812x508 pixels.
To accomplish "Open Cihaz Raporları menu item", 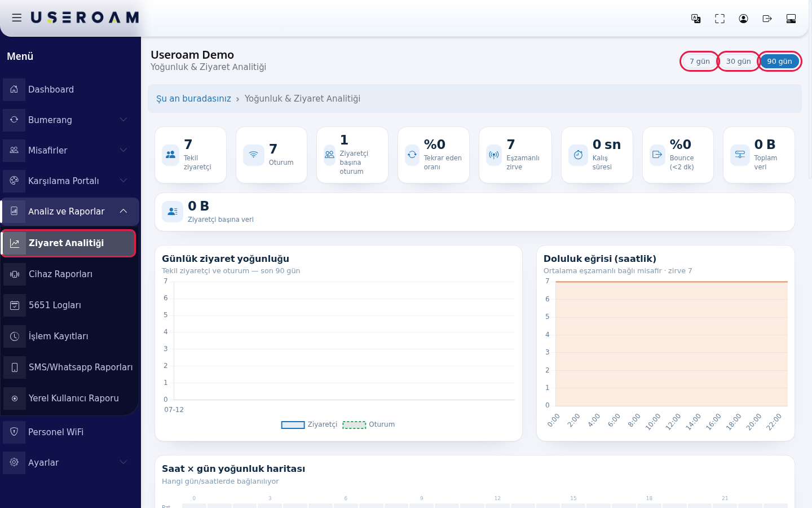I will (x=69, y=274).
